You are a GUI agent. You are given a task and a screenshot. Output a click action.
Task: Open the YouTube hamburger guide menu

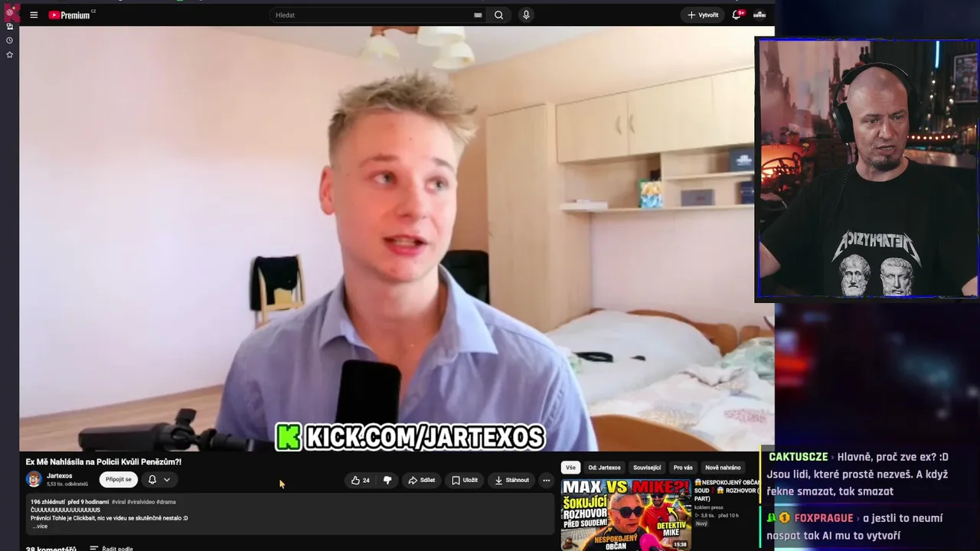point(34,15)
